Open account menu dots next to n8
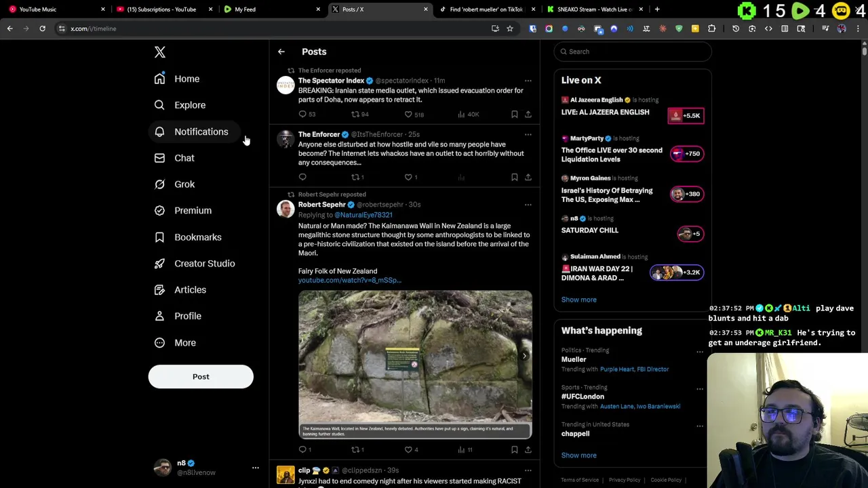868x488 pixels. [255, 468]
